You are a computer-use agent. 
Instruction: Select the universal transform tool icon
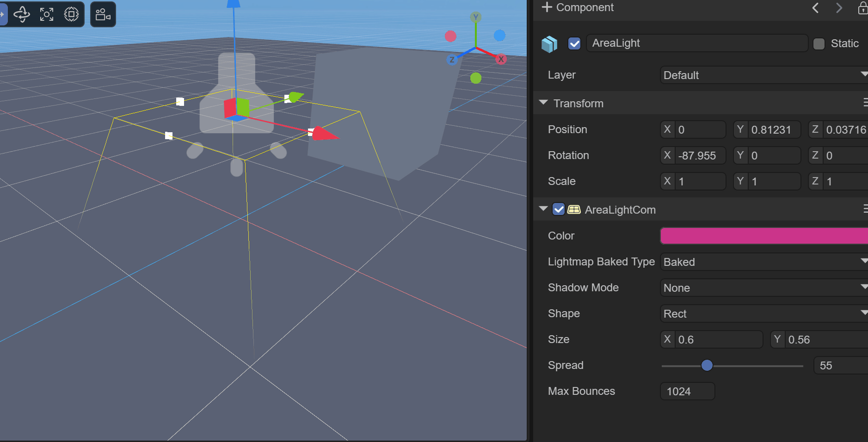tap(71, 14)
